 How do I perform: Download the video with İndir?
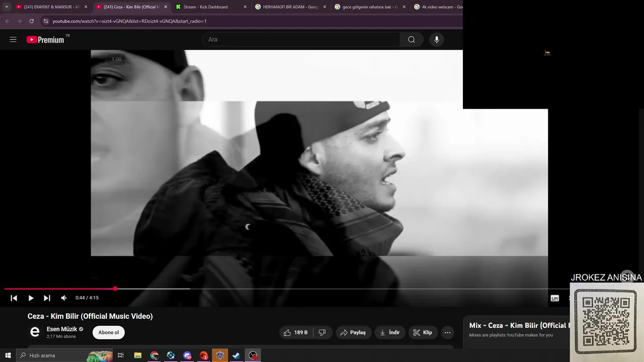(389, 332)
